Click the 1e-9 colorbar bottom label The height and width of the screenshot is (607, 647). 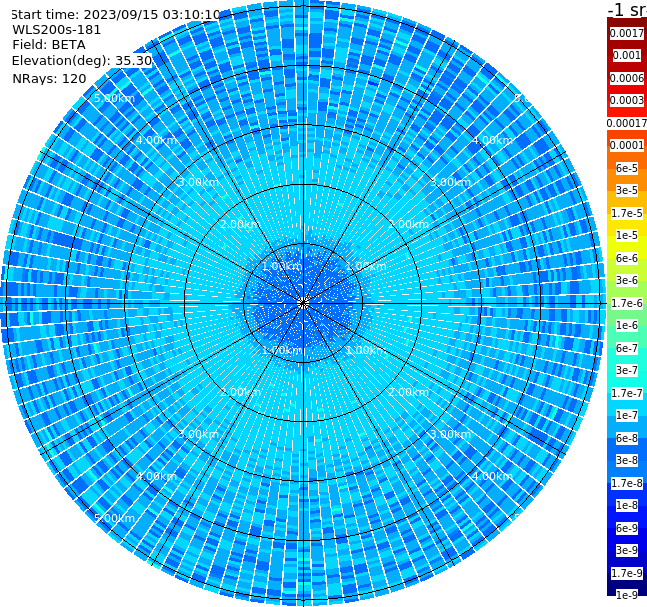(627, 595)
